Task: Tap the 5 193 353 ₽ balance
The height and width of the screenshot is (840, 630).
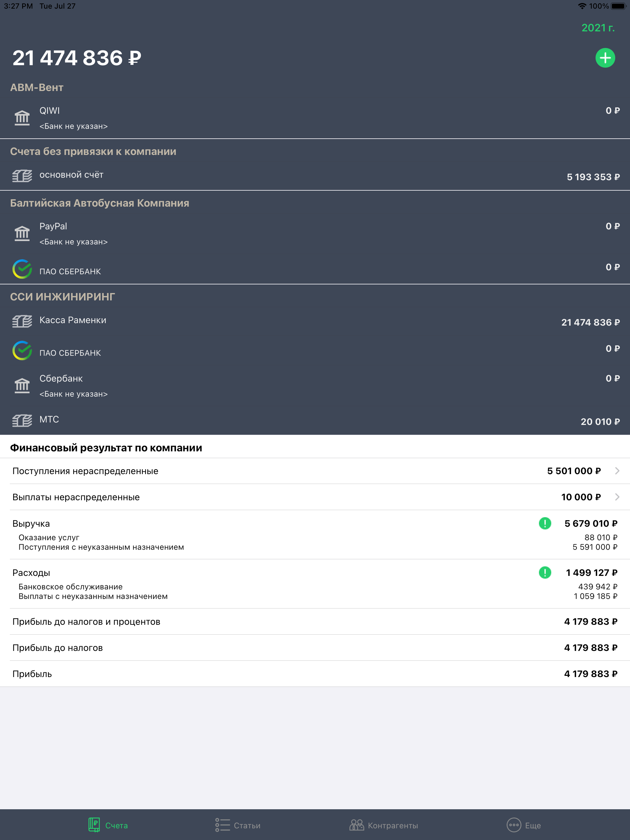Action: point(593,177)
